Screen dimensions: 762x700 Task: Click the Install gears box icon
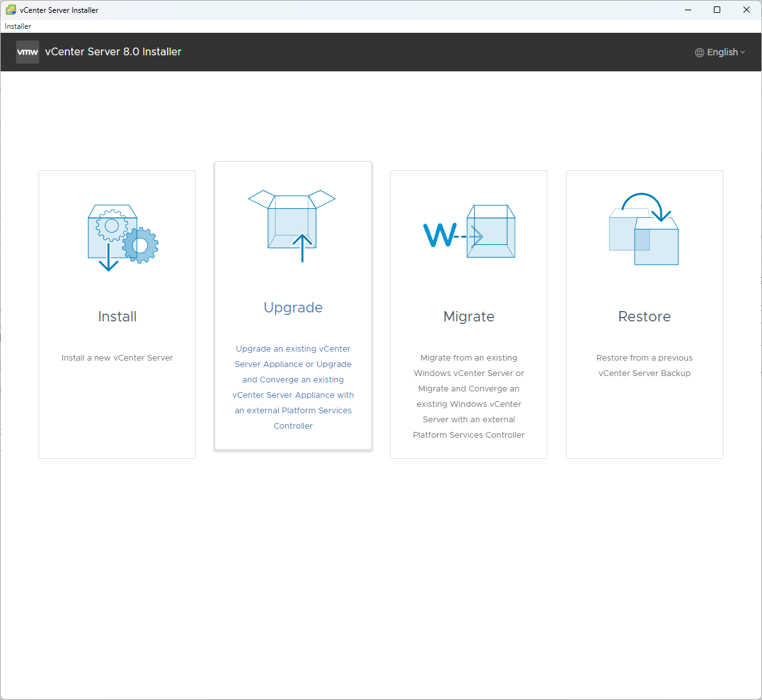[122, 237]
